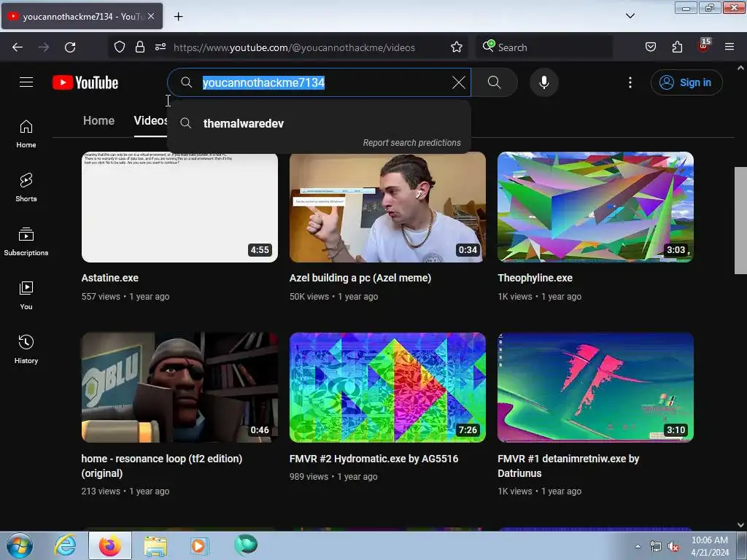
Task: Click the 557 views metadata text
Action: 101,297
